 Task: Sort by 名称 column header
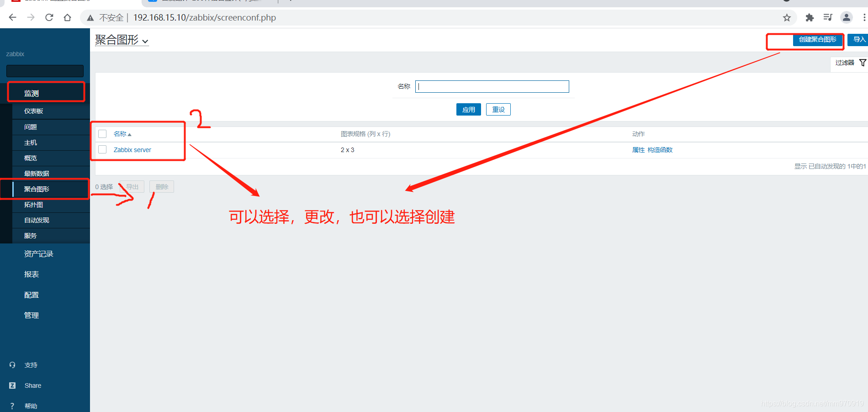pos(122,134)
